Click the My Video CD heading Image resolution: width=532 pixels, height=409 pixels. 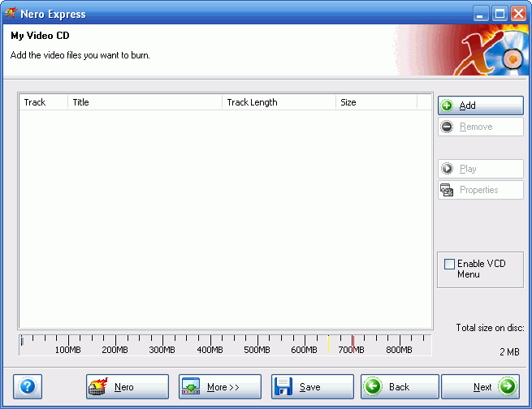click(x=40, y=36)
